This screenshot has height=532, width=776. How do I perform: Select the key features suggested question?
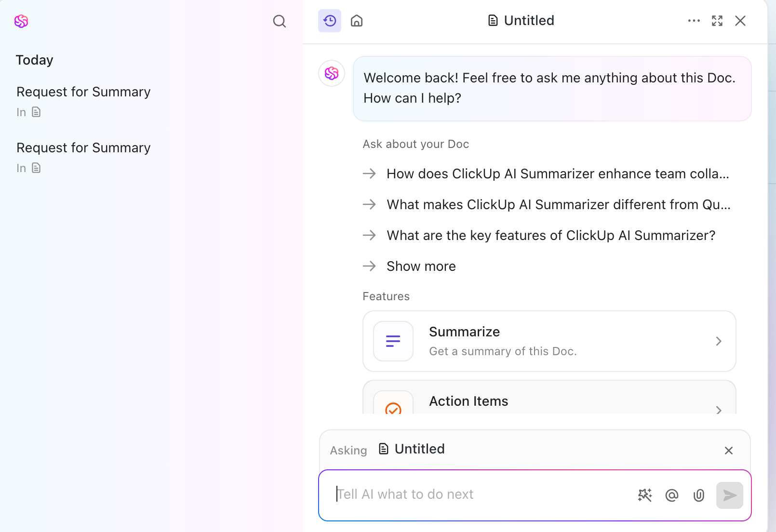tap(550, 235)
